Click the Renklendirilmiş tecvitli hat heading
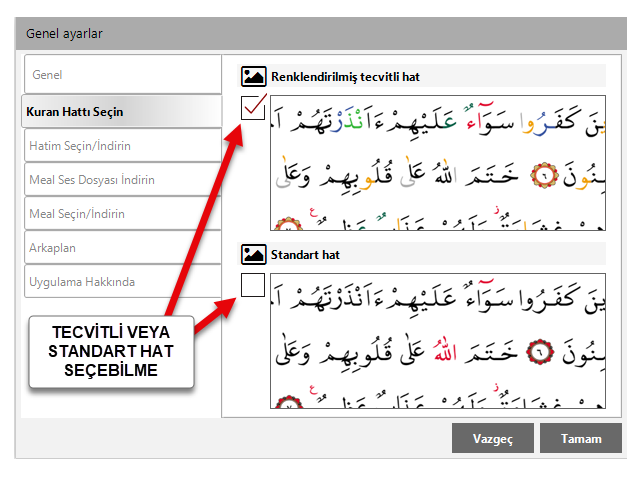This screenshot has width=642, height=477. (x=345, y=77)
